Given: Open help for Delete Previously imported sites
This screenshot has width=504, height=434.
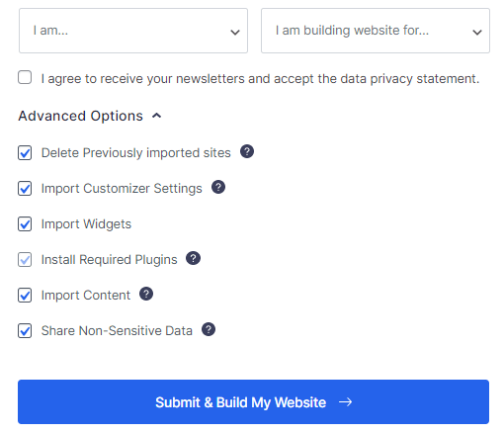Looking at the screenshot, I should click(247, 151).
